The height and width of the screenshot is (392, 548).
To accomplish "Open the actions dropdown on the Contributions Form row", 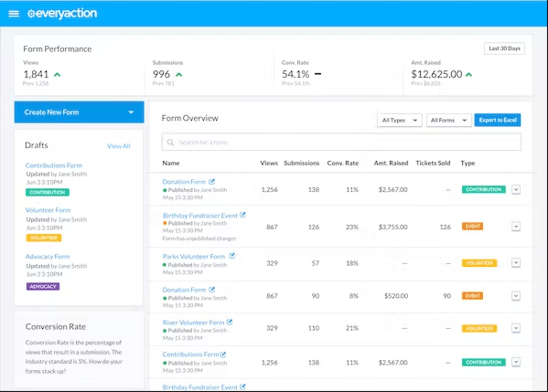I will click(516, 362).
